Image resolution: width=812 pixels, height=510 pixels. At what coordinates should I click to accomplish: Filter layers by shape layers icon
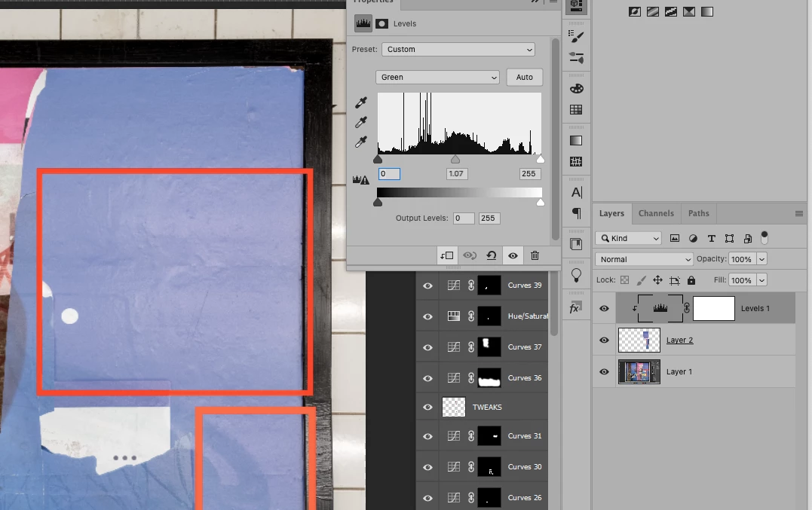click(729, 239)
